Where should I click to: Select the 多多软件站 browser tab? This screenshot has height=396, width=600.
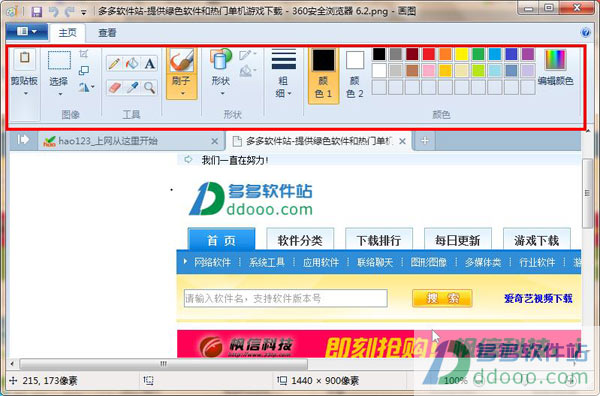(318, 141)
